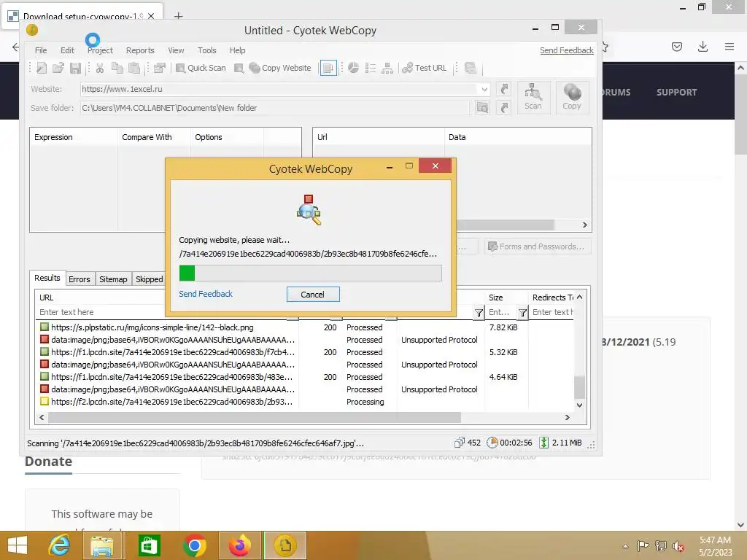747x560 pixels.
Task: Click right arrow of Url panel scrollbar
Action: 584,225
